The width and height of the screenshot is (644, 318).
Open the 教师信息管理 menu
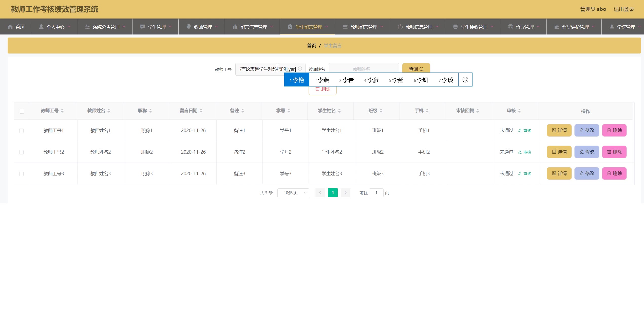[x=418, y=27]
